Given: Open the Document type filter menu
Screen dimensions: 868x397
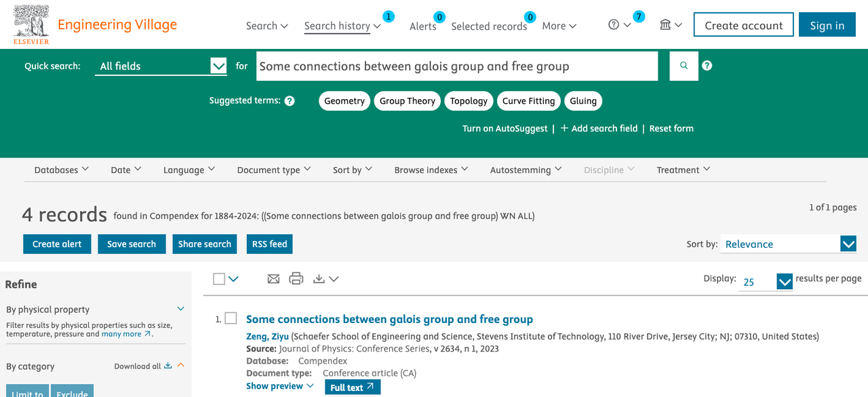Looking at the screenshot, I should click(274, 170).
